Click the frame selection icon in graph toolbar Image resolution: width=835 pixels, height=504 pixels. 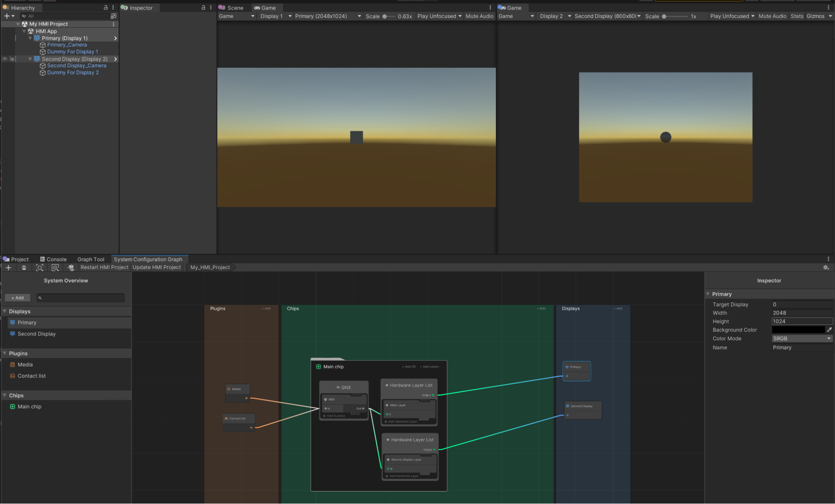click(x=55, y=268)
